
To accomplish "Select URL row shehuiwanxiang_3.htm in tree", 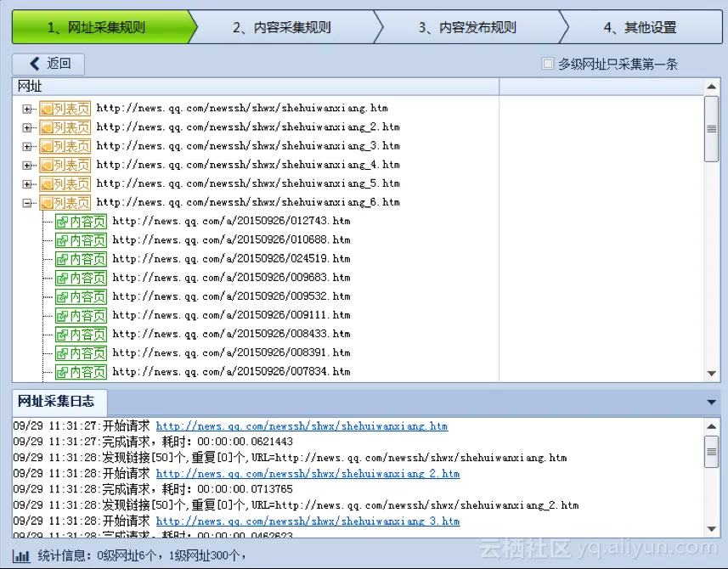I will point(248,146).
